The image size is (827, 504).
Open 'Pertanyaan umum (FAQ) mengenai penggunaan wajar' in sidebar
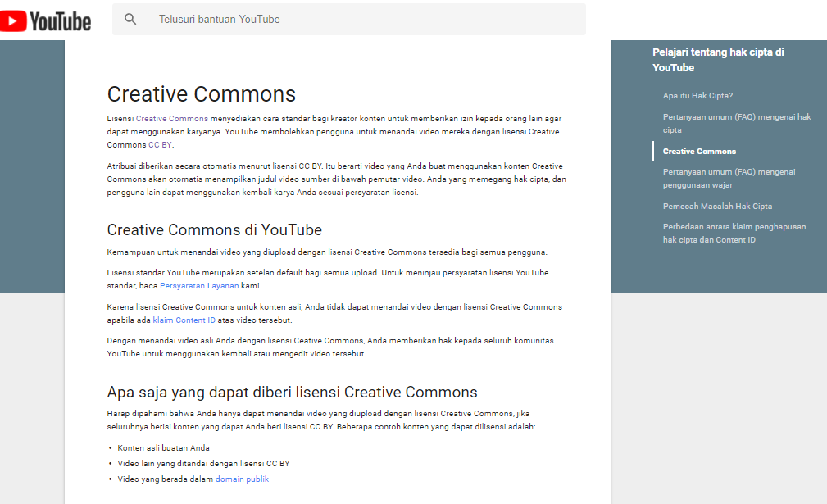(x=729, y=179)
